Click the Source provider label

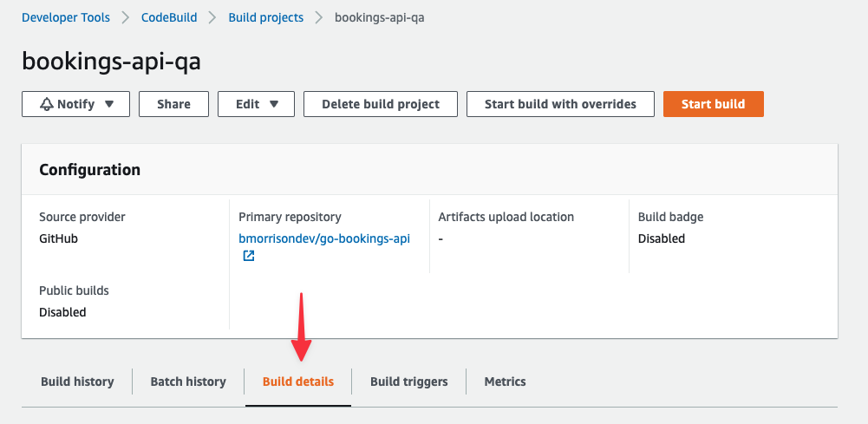(82, 217)
